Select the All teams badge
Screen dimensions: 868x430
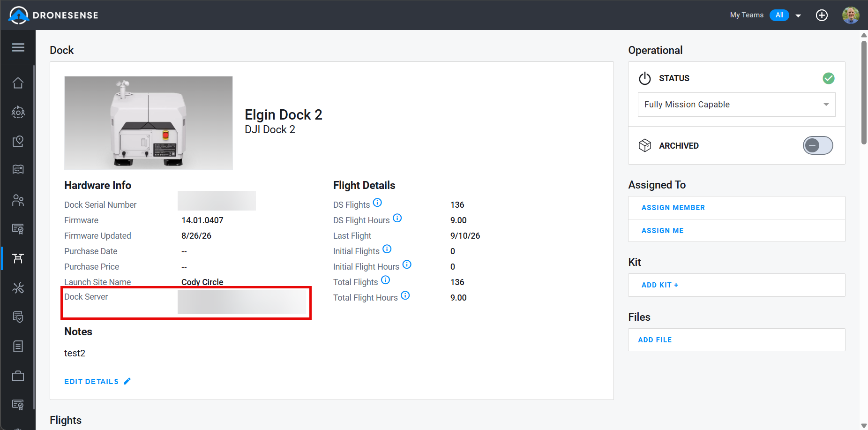pos(779,15)
